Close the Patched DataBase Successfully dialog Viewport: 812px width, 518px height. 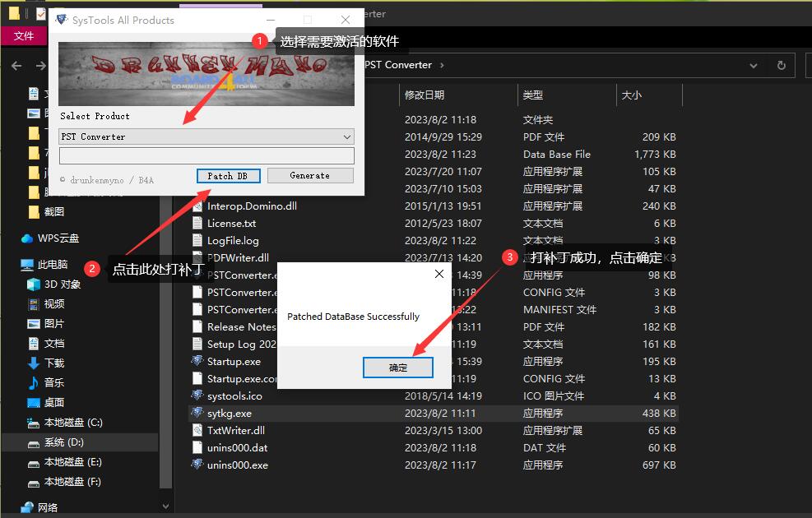439,274
